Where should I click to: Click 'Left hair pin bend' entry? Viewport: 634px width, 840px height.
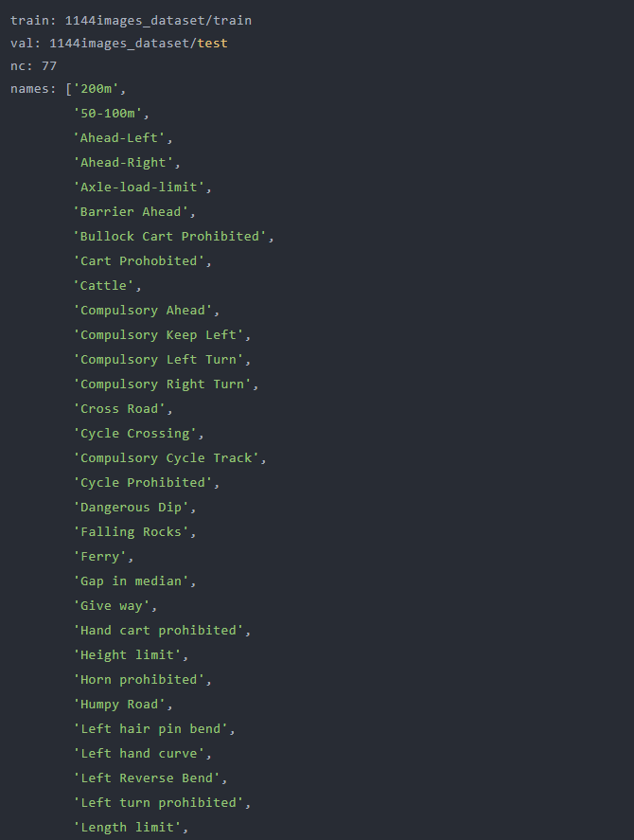click(x=150, y=729)
